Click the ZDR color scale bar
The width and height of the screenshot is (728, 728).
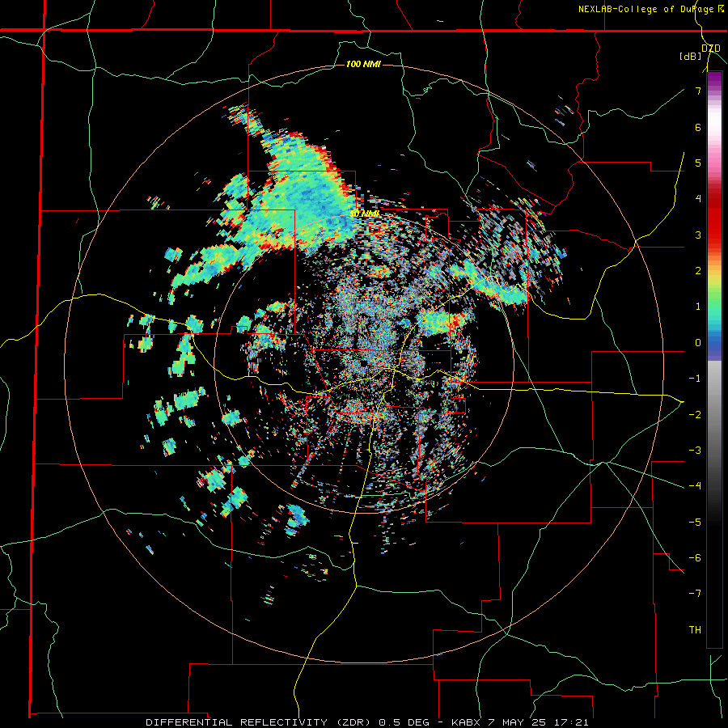(x=714, y=360)
